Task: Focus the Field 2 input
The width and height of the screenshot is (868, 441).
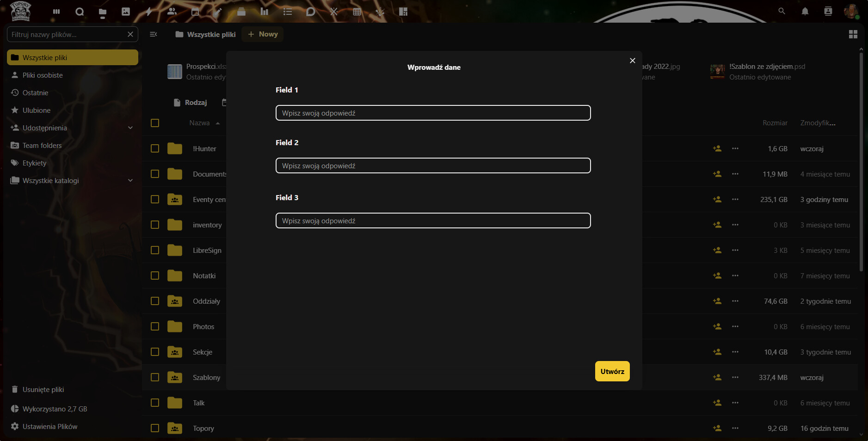Action: tap(433, 165)
